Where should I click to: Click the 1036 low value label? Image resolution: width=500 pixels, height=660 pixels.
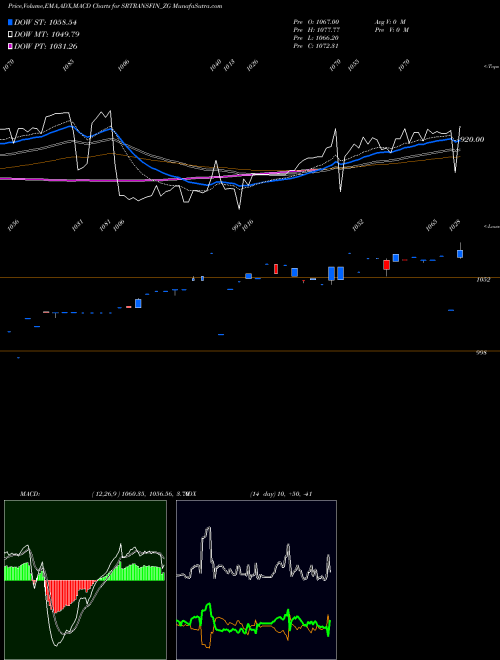(x=13, y=225)
